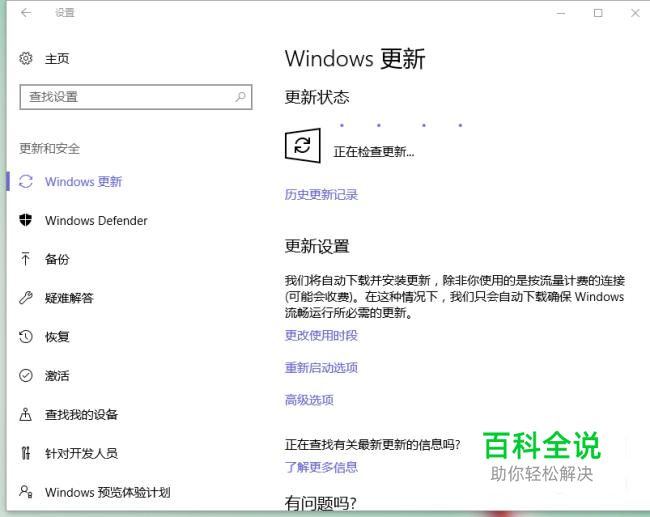Click the clock icon beside 恢复

click(x=26, y=336)
